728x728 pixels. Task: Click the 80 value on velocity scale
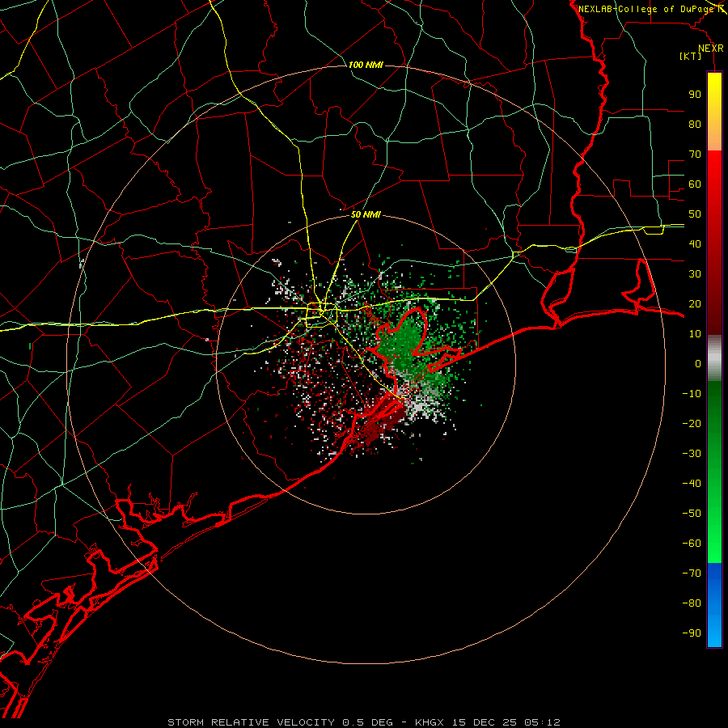tap(695, 124)
